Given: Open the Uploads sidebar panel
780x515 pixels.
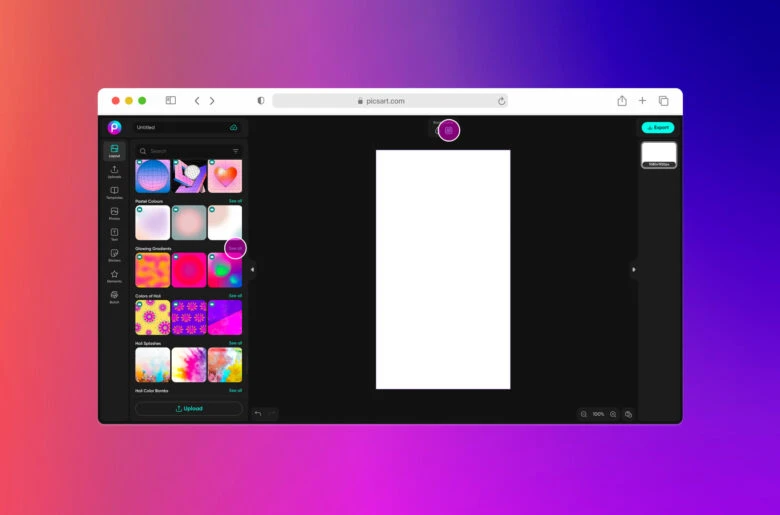Looking at the screenshot, I should tap(114, 171).
